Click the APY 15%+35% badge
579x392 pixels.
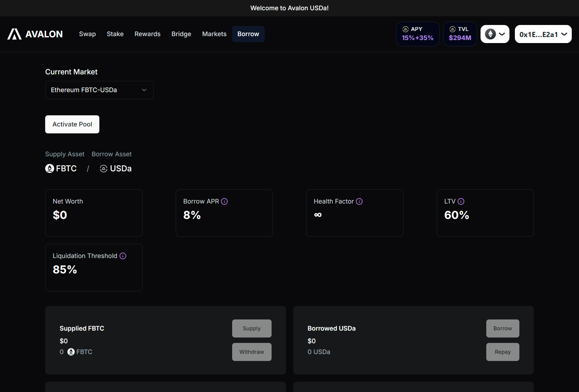click(418, 34)
